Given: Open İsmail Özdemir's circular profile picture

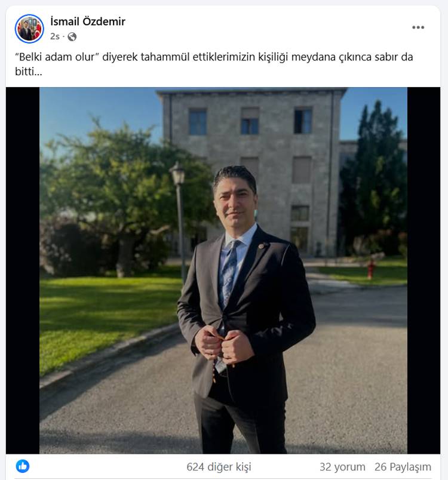Looking at the screenshot, I should pyautogui.click(x=29, y=29).
